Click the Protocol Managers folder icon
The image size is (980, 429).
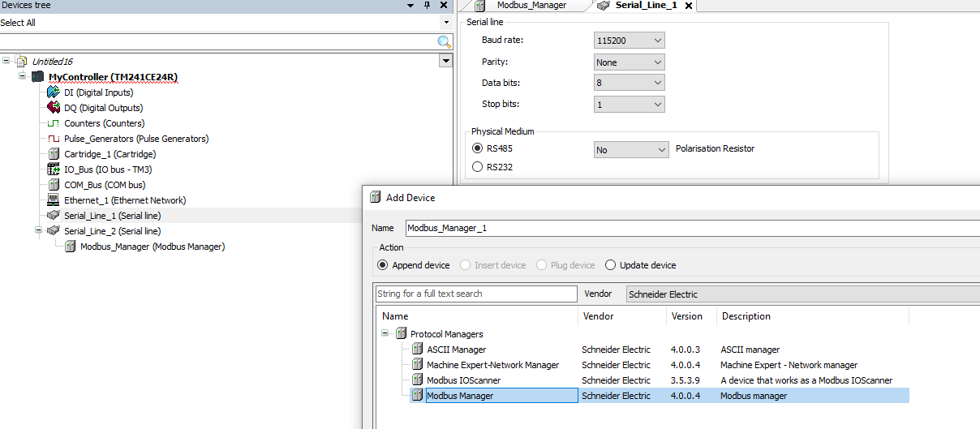pyautogui.click(x=401, y=334)
